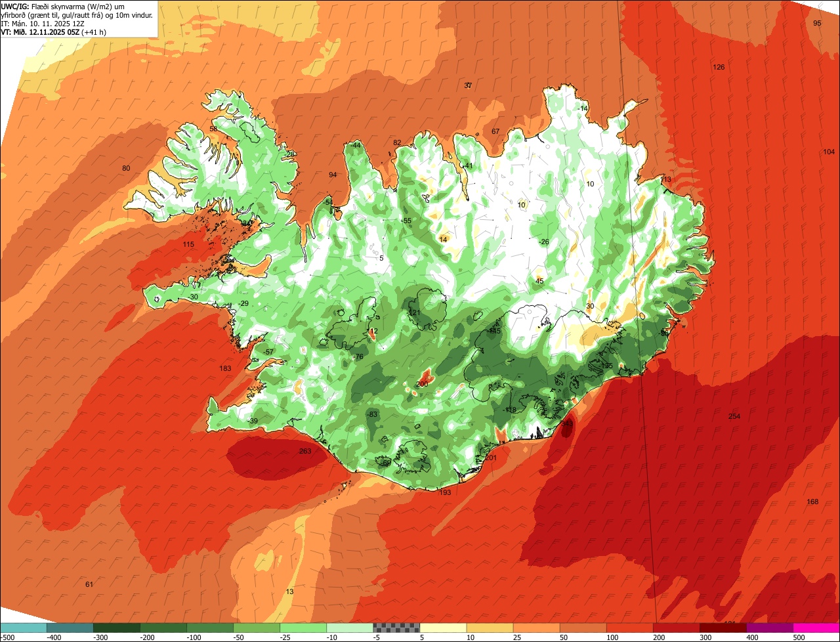
Task: Click the '193' value on the south coast
Action: [x=446, y=492]
